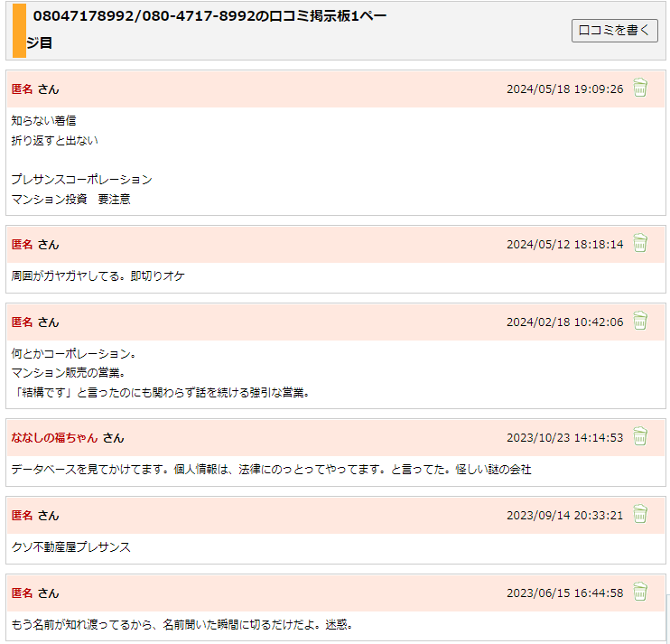Image resolution: width=670 pixels, height=644 pixels.
Task: Click comment starting データベースを見てかけてます
Action: [271, 470]
